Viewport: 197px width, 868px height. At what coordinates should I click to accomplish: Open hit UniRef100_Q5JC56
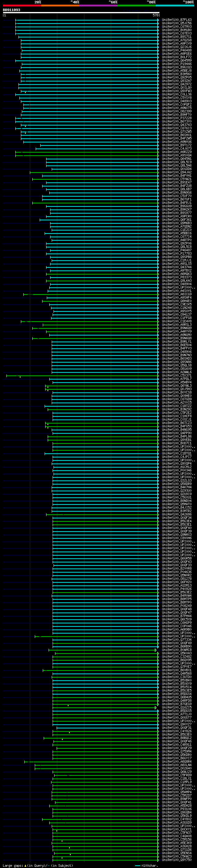[177, 23]
